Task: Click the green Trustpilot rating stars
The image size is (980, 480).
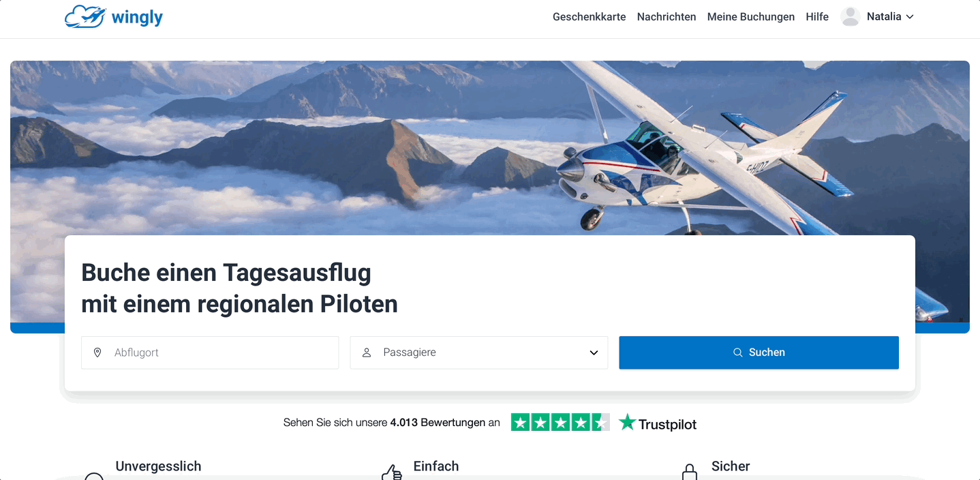Action: coord(560,423)
